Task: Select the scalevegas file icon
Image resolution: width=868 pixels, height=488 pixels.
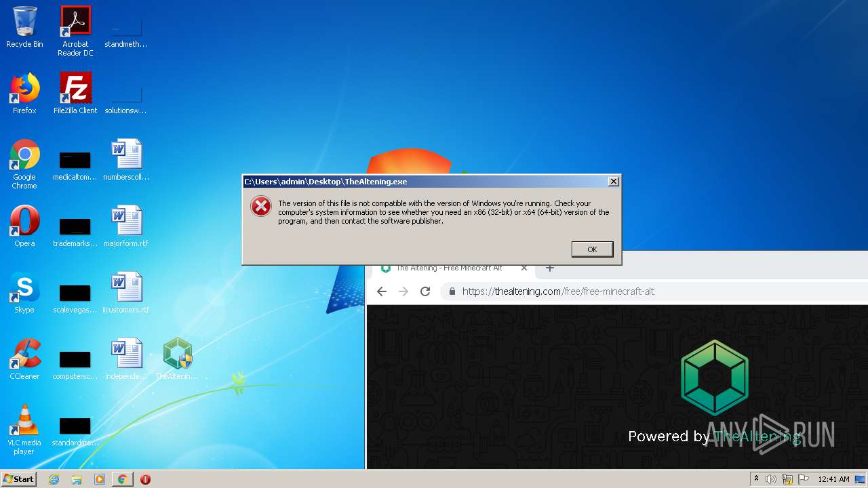Action: (x=75, y=299)
